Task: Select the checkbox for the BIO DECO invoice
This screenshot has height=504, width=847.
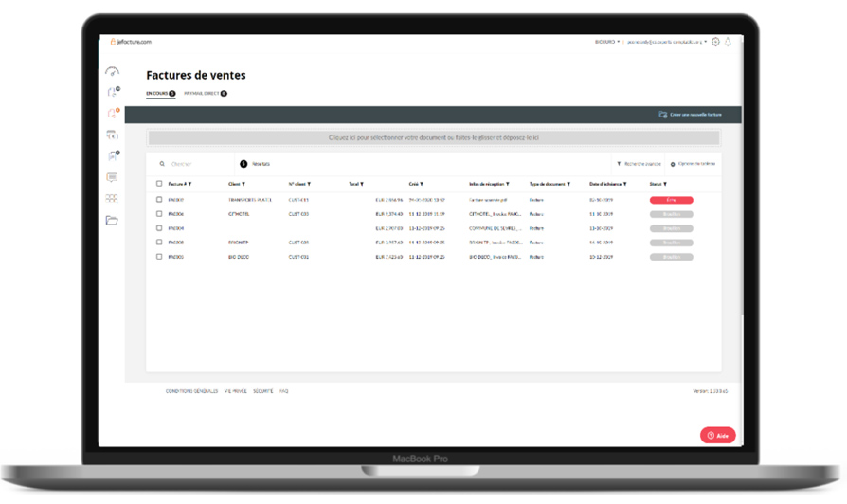Action: point(159,257)
